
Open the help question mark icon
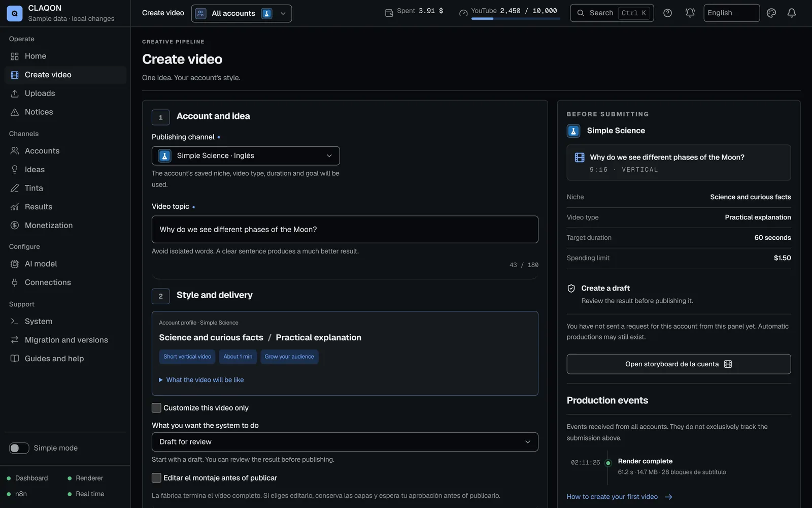[x=668, y=13]
